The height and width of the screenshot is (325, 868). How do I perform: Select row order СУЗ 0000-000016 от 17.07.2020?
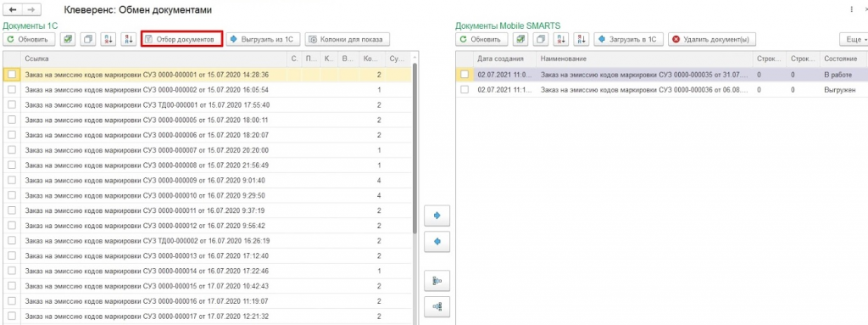tap(208, 301)
